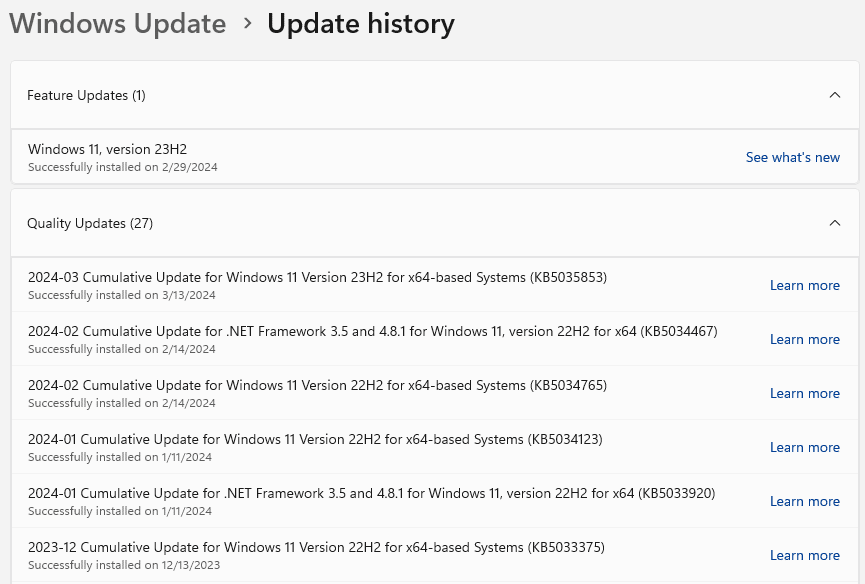Select the 2024-01 Cumulative Update KB5034123 entry
The image size is (865, 584).
pyautogui.click(x=435, y=447)
